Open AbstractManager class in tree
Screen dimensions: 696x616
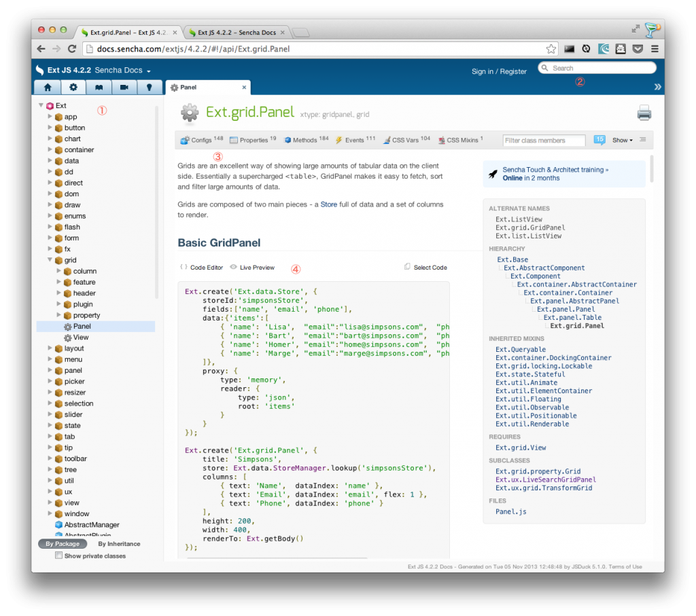click(92, 524)
